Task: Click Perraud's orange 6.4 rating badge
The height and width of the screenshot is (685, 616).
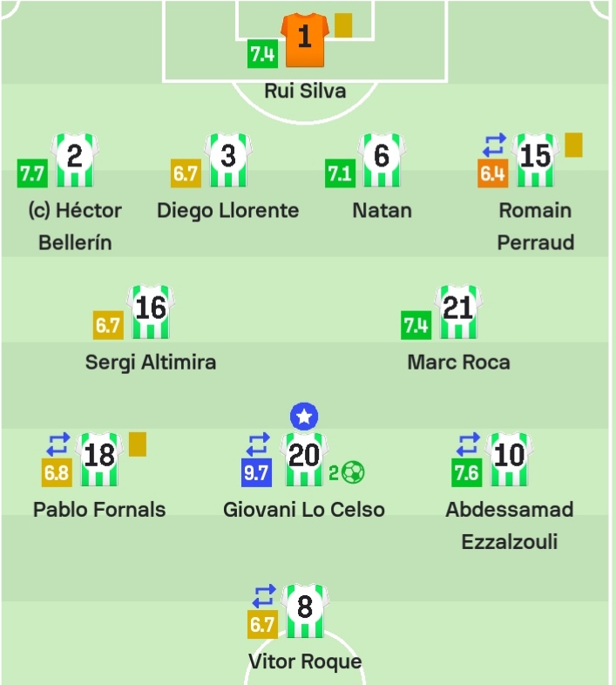Action: pos(493,173)
